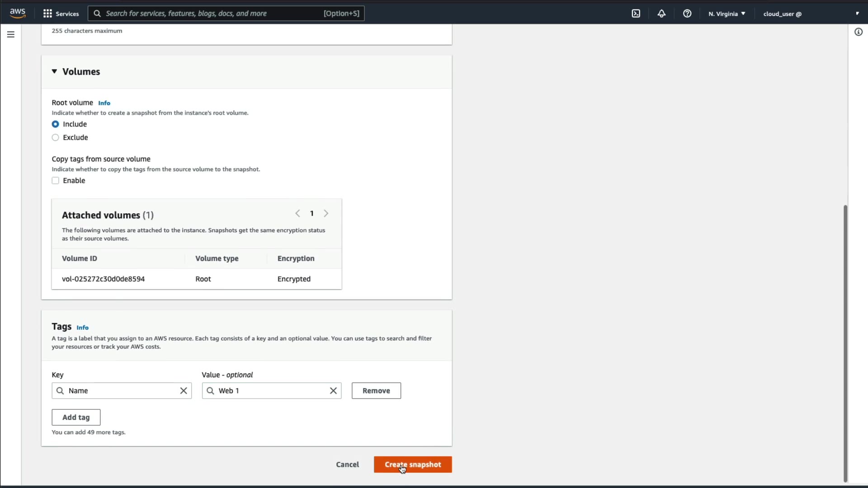Clear the Web 1 value field

[x=333, y=391]
